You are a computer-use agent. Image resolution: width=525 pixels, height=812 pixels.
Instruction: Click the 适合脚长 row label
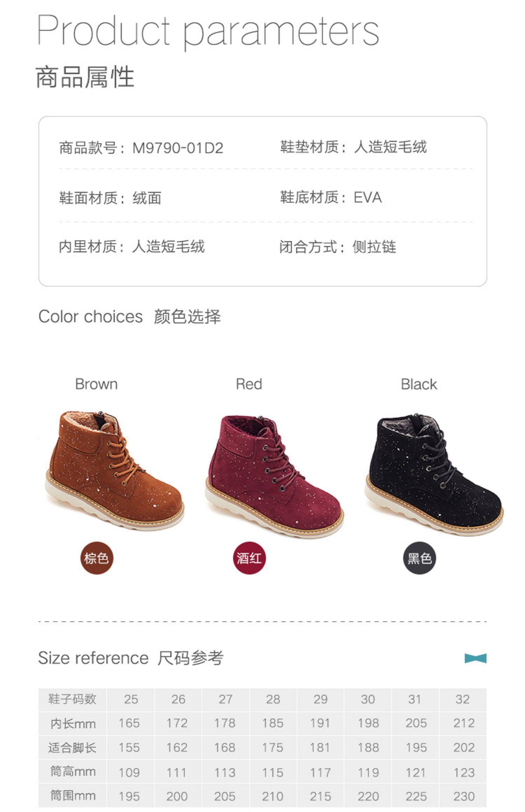tap(72, 748)
